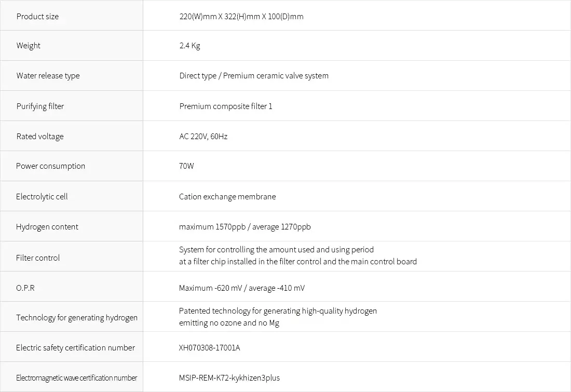This screenshot has height=392, width=571.
Task: Click the "Water release type" label
Action: [x=48, y=76]
